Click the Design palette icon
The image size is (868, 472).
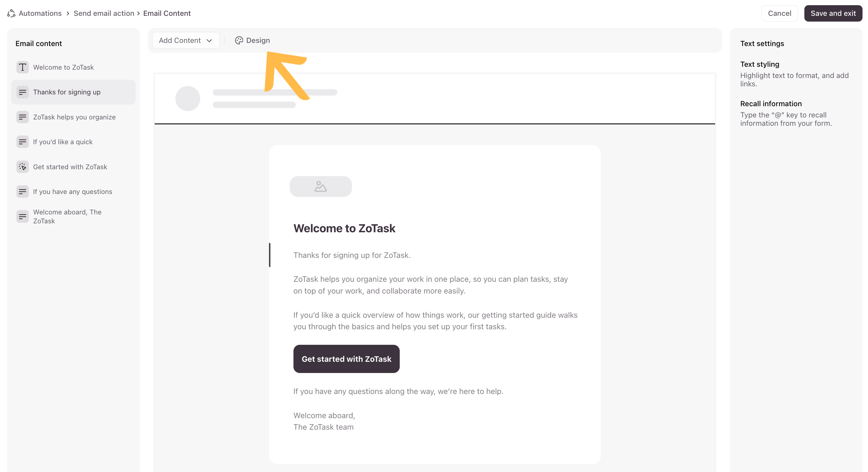click(x=239, y=40)
